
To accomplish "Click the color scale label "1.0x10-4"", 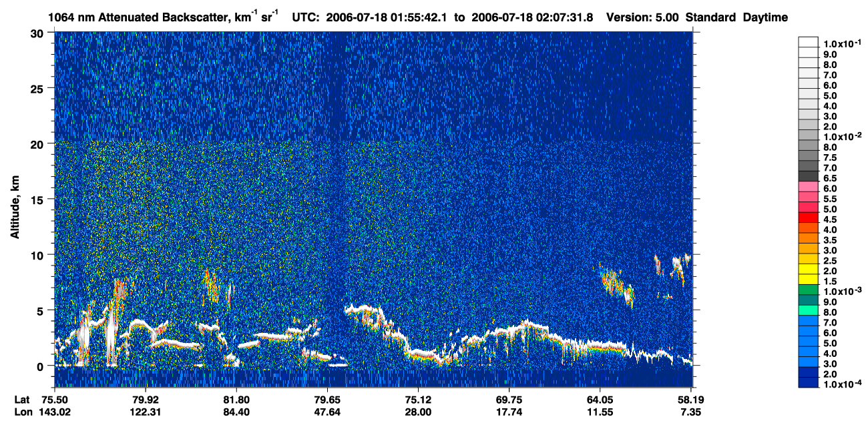I will point(842,384).
